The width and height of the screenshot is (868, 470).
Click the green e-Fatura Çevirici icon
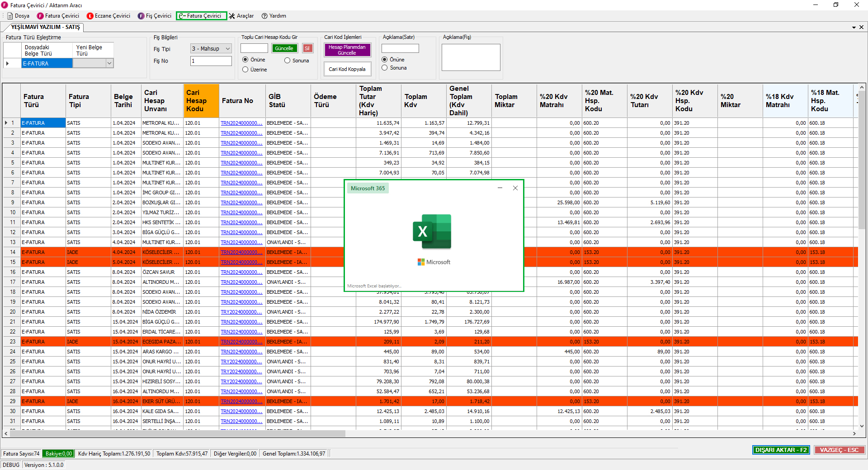[182, 16]
